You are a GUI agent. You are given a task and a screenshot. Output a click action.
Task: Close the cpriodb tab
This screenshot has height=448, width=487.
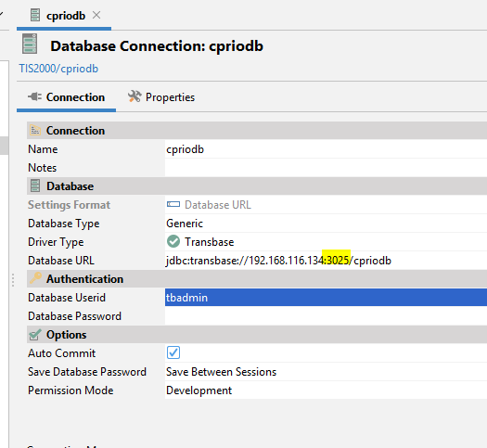tap(96, 15)
